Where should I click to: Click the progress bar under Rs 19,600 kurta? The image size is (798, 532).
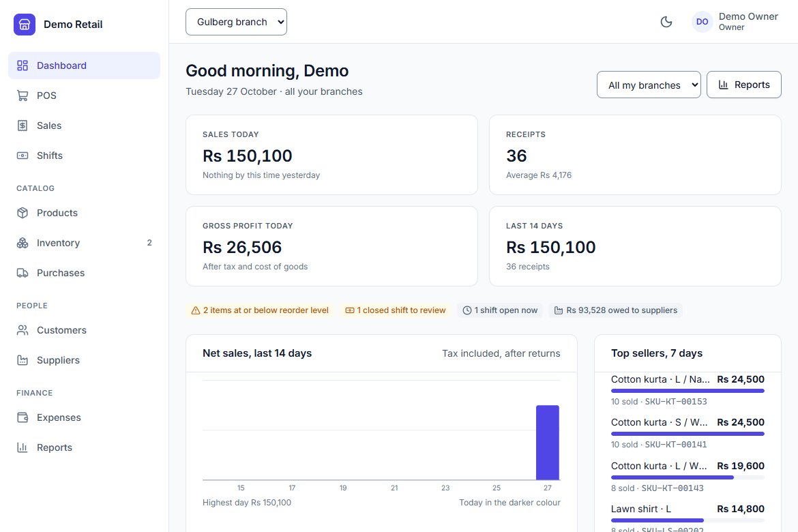688,477
